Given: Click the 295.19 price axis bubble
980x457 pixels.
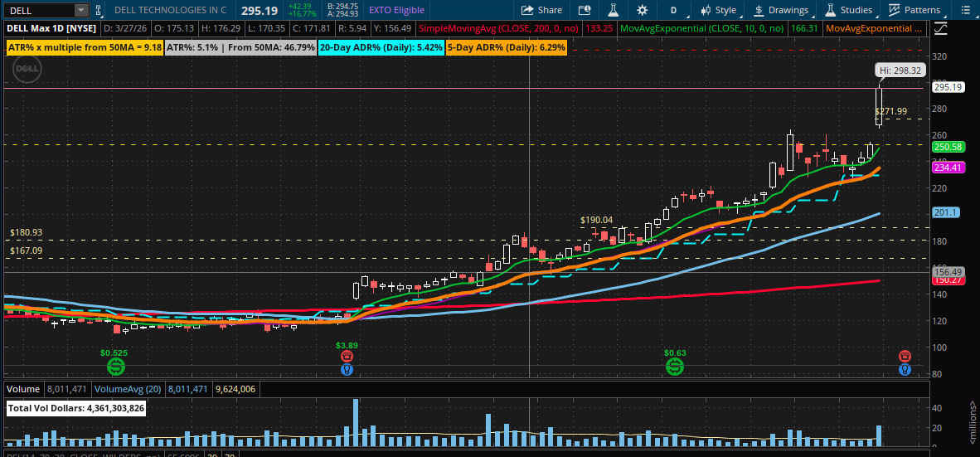Looking at the screenshot, I should pyautogui.click(x=948, y=88).
